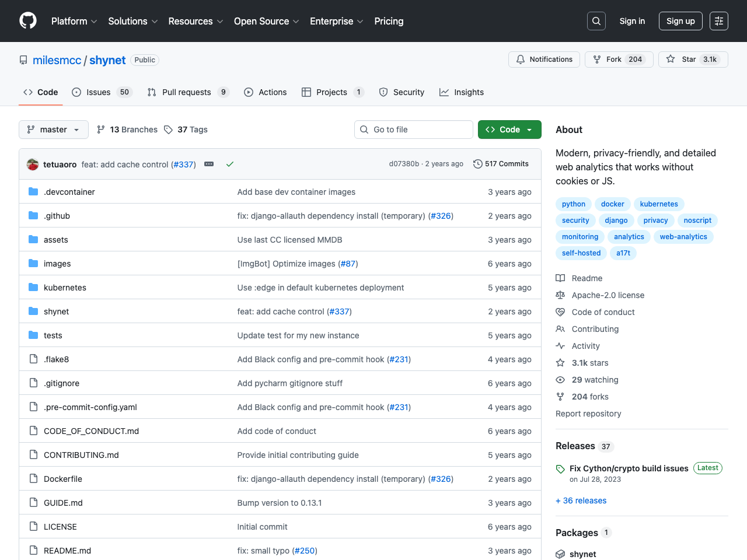
Task: Open the Resources menu dropdown
Action: pos(196,21)
